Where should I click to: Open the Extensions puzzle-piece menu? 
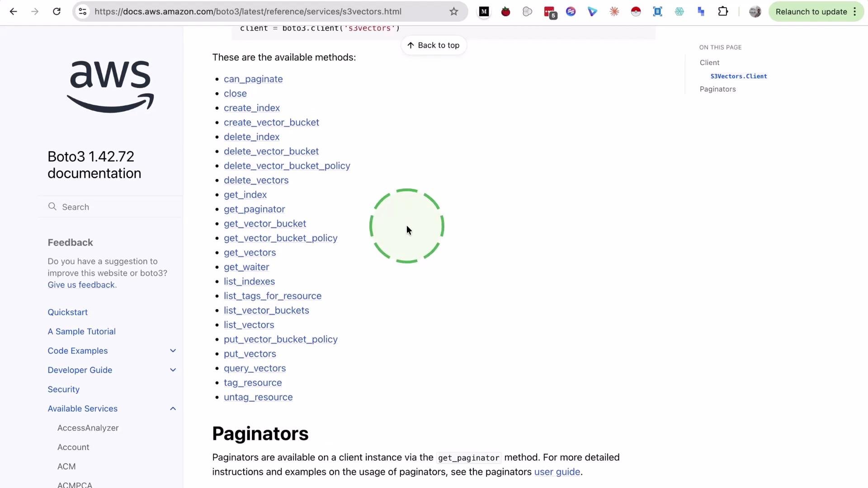[723, 12]
